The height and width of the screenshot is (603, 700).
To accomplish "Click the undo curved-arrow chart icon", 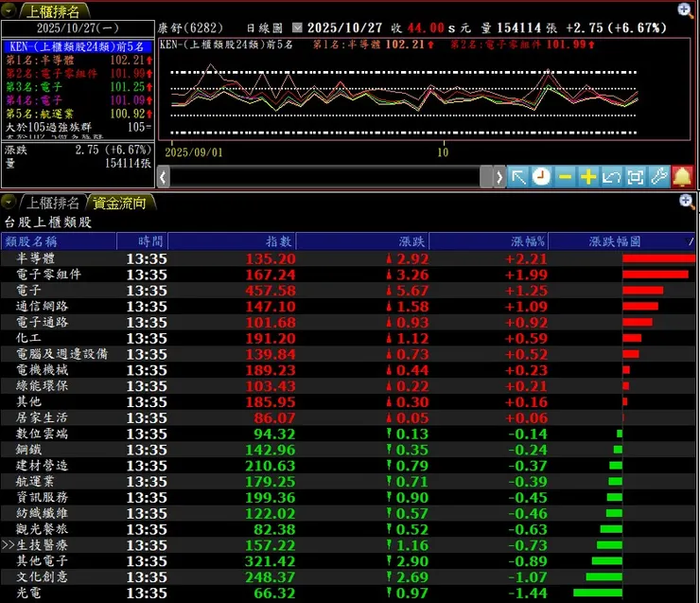I will (x=611, y=177).
